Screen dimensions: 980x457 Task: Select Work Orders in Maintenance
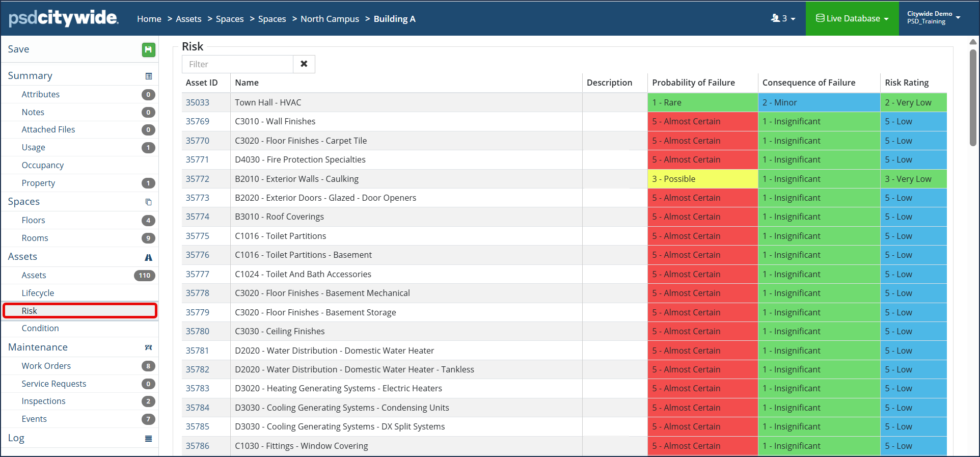click(46, 366)
